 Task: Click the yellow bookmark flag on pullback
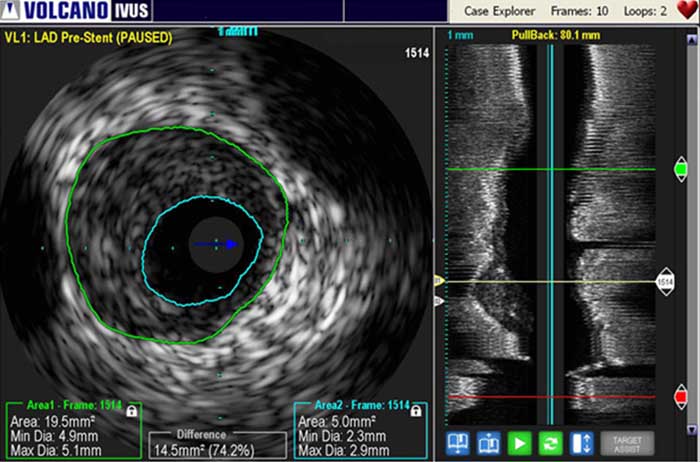pos(438,281)
